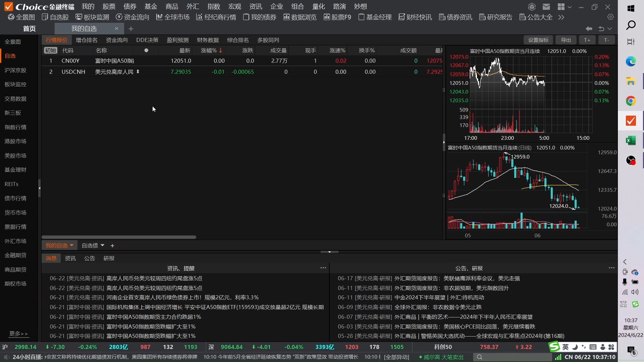Viewport: 644px width, 362px height.
Task: Open the 数据浏览 toolbar item
Action: tap(300, 17)
